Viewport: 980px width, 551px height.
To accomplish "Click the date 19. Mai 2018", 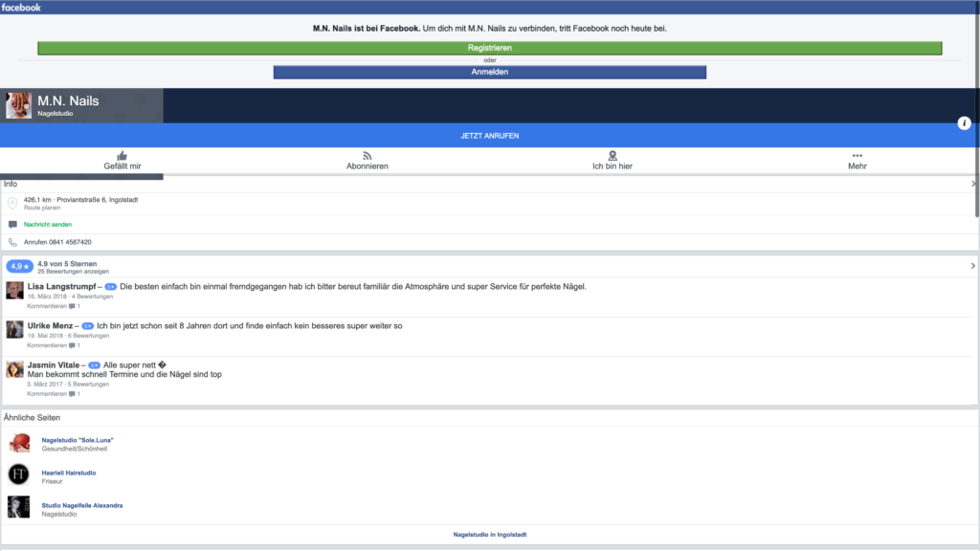I will point(45,336).
